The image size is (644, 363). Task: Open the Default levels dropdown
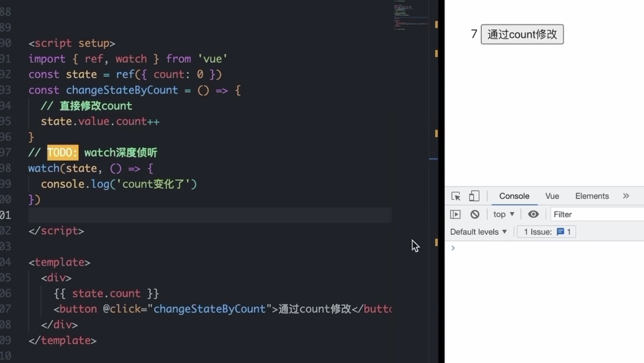tap(478, 232)
